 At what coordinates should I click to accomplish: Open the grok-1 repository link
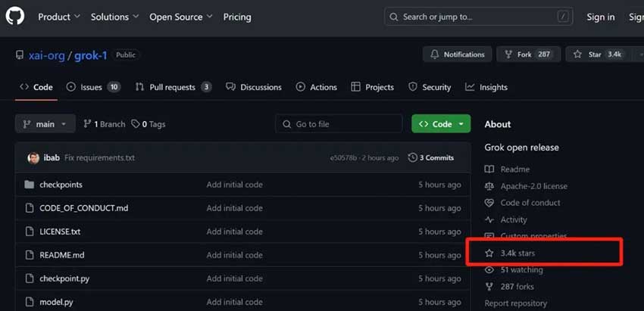click(x=90, y=55)
